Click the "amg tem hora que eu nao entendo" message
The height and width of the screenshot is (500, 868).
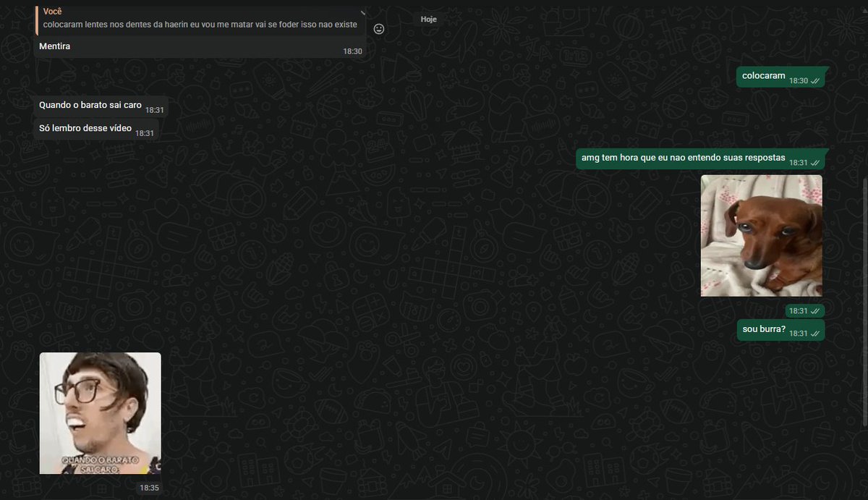point(700,158)
